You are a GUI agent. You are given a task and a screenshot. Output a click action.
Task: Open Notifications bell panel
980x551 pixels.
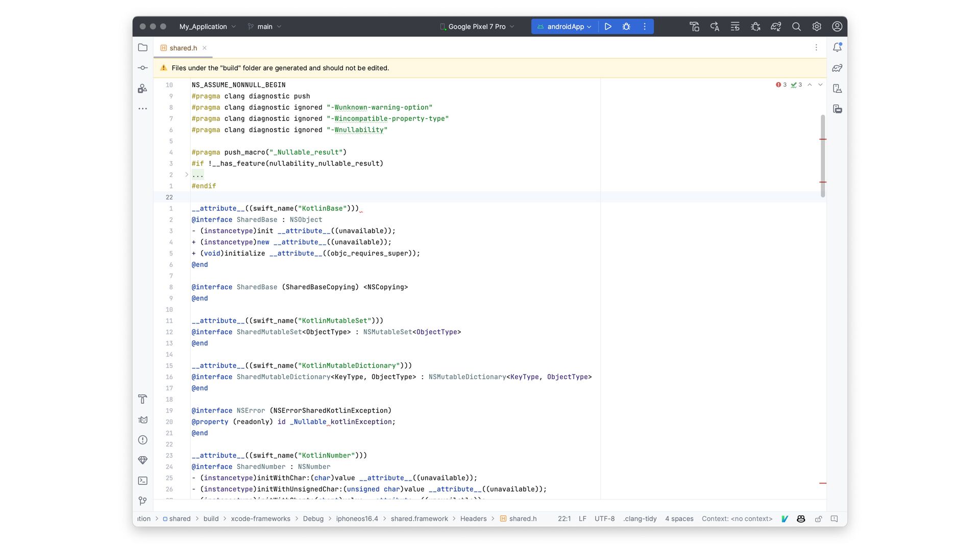837,47
